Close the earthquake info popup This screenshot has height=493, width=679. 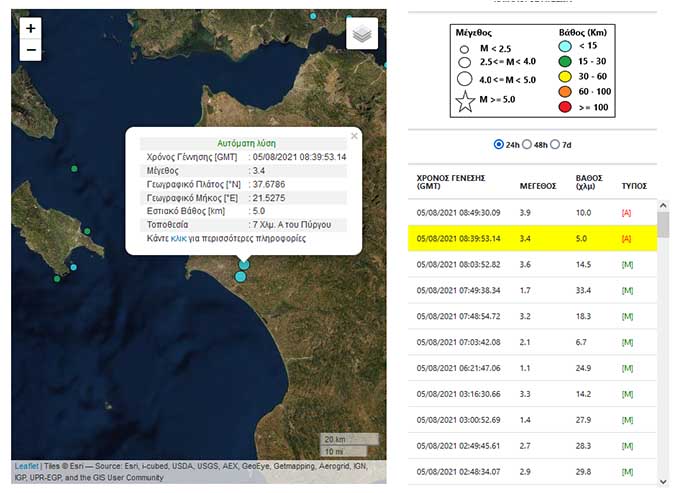[354, 136]
